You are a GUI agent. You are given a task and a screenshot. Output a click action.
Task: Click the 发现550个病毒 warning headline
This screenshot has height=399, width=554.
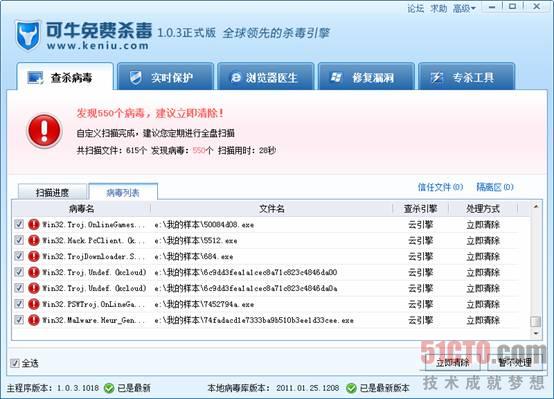point(150,113)
